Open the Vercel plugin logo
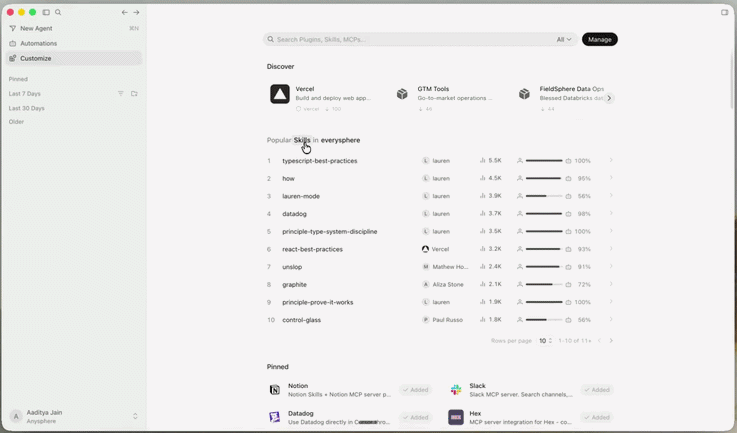The height and width of the screenshot is (433, 737). point(280,94)
